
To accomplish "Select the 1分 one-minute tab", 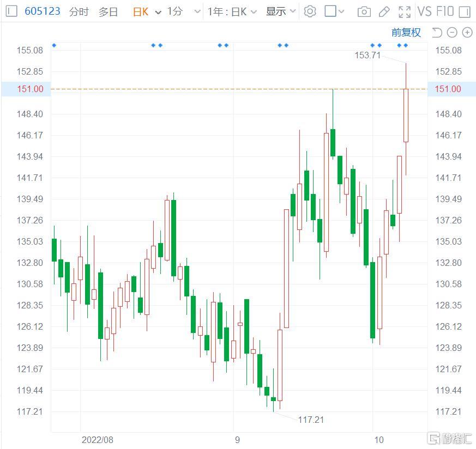I will tap(175, 11).
